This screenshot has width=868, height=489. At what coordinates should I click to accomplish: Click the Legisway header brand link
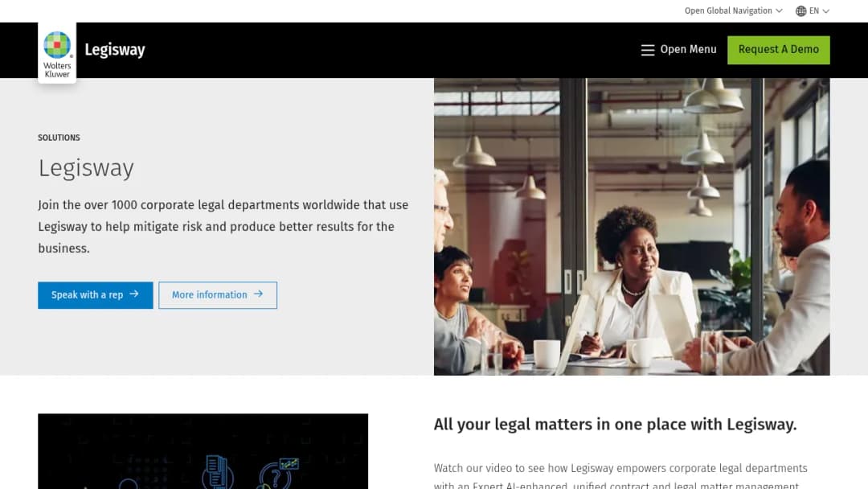pos(115,50)
